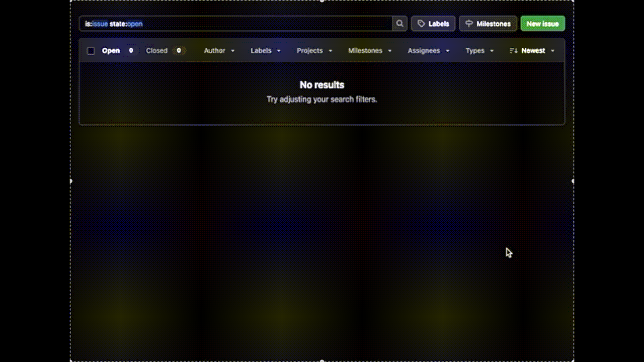644x362 pixels.
Task: Open the Types filter dropdown
Action: [479, 51]
